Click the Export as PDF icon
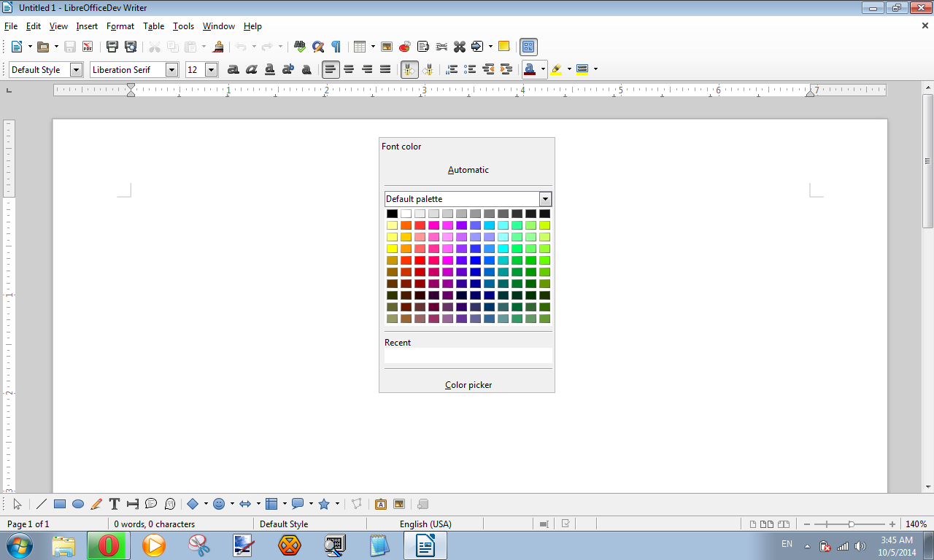 88,47
